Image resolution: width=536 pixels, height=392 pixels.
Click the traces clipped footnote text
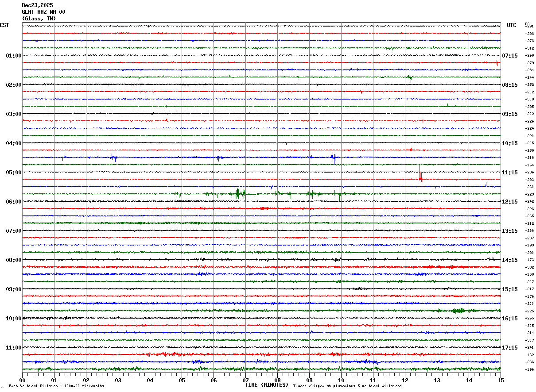pos(347,386)
